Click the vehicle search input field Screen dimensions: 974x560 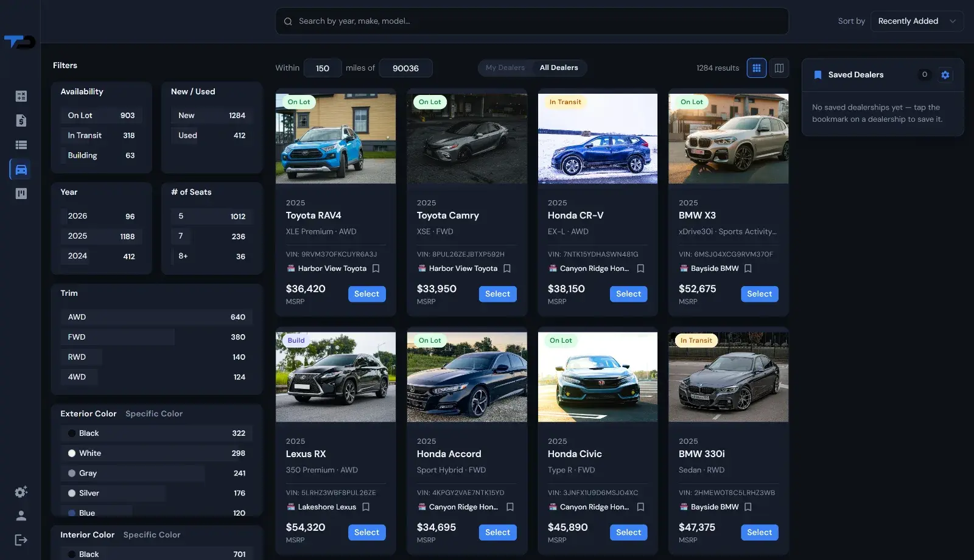point(532,21)
